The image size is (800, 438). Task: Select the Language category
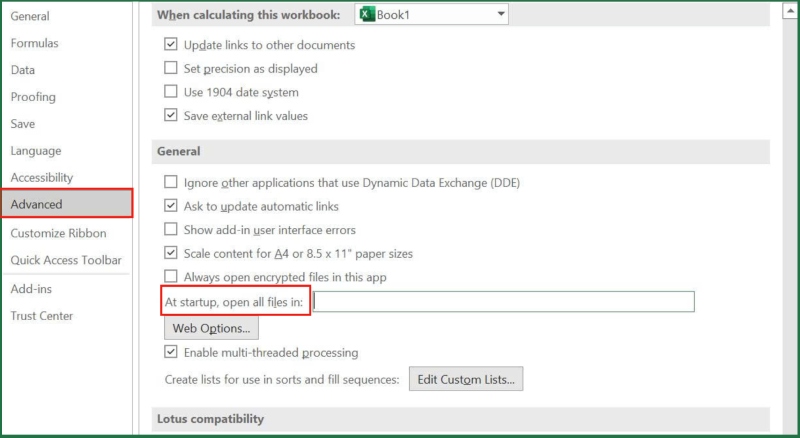click(36, 151)
